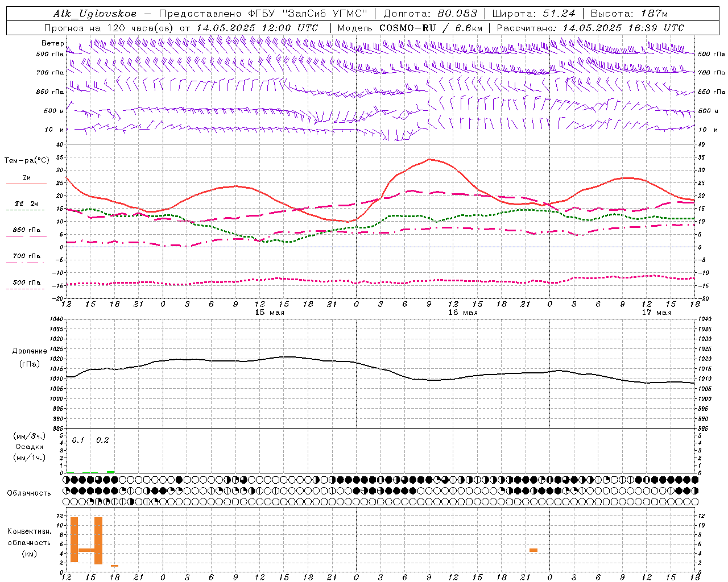The height and width of the screenshot is (582, 728).
Task: Click the 15 мая date label
Action: tap(270, 313)
